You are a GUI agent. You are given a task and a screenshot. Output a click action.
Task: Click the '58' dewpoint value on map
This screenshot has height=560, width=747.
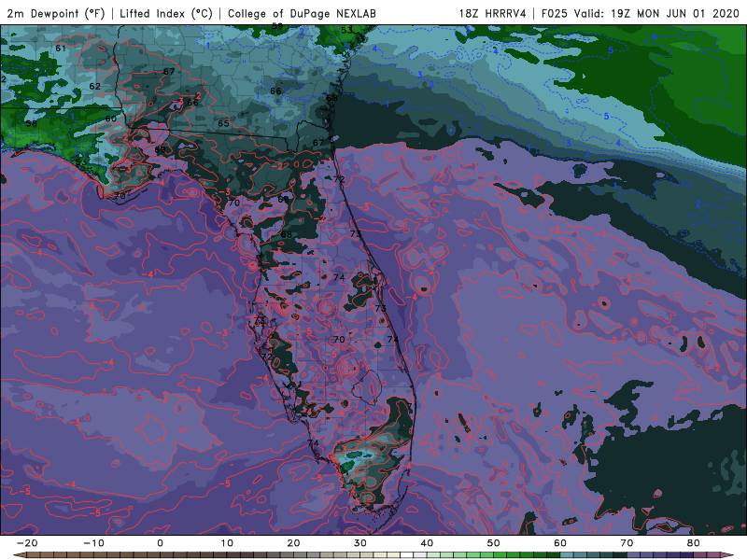coord(31,123)
